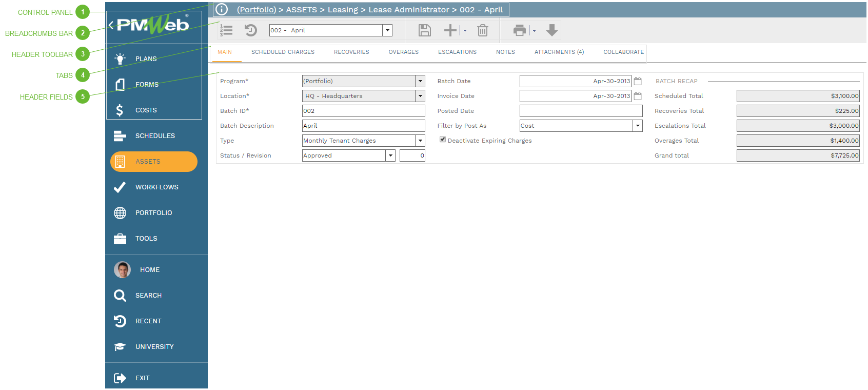The image size is (868, 390).
Task: Open the Filter by Post As dropdown
Action: [x=638, y=126]
